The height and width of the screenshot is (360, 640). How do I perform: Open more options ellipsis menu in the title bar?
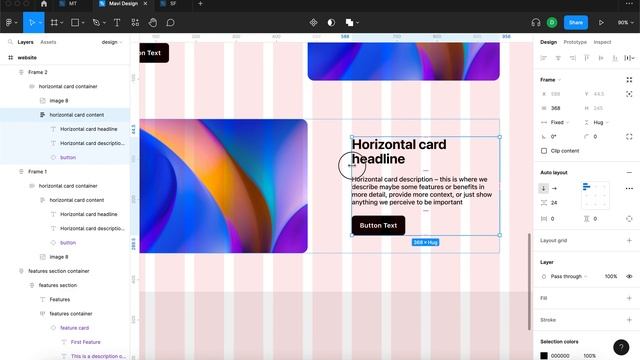click(629, 4)
